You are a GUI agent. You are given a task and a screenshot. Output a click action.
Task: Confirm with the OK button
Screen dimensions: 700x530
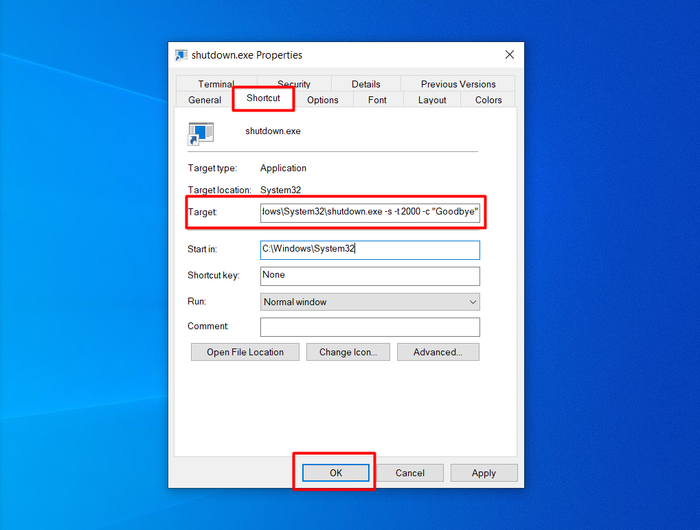pyautogui.click(x=336, y=473)
